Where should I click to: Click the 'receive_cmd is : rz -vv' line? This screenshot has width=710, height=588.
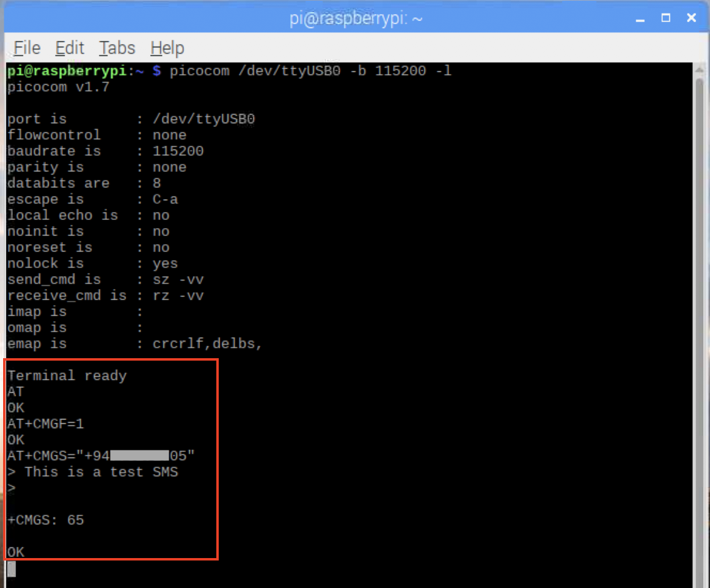point(106,295)
